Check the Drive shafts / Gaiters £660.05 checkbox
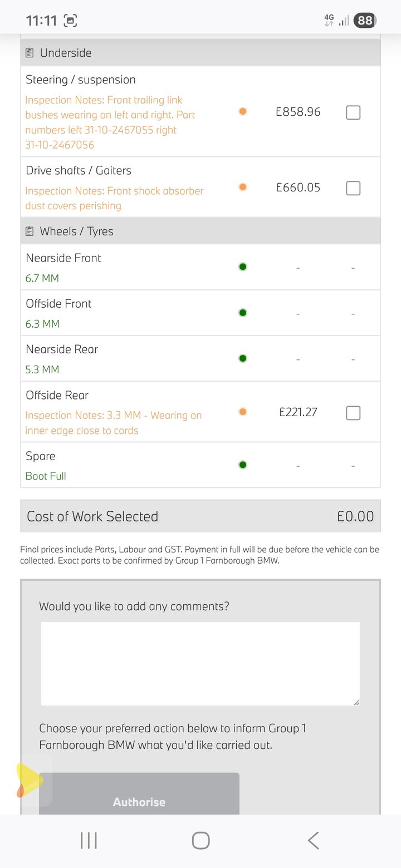 pos(353,188)
